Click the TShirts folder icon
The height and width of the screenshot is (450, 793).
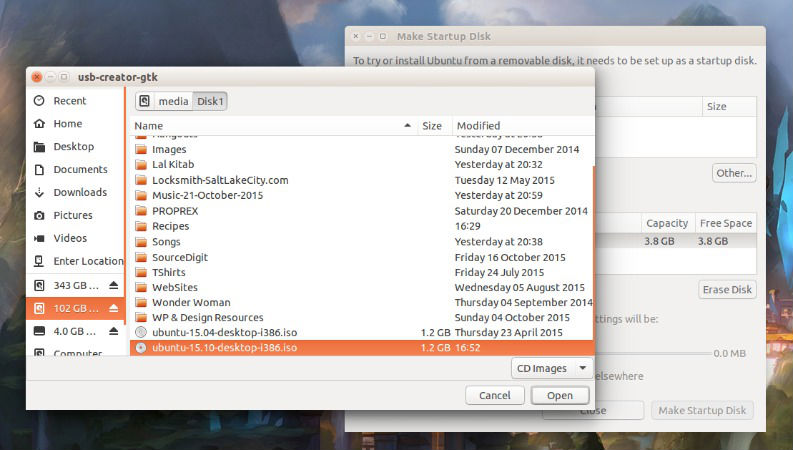[141, 272]
